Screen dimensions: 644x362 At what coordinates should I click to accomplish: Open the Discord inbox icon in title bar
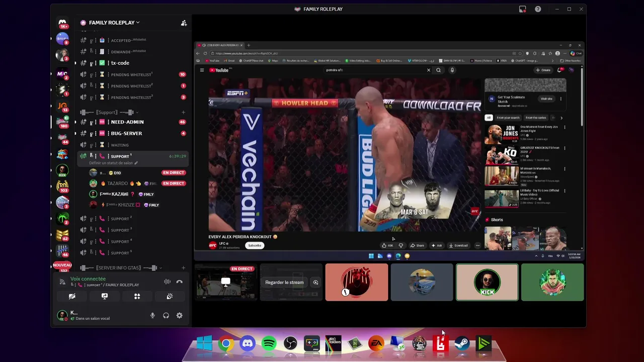(522, 9)
